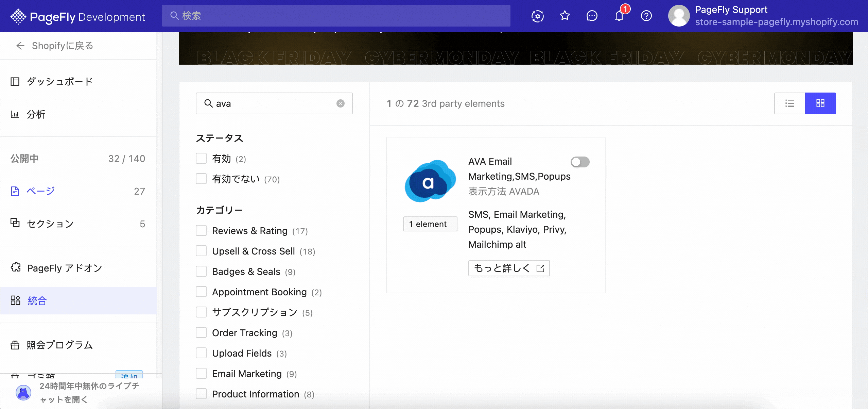Click the live chat mascot icon

coord(23,393)
